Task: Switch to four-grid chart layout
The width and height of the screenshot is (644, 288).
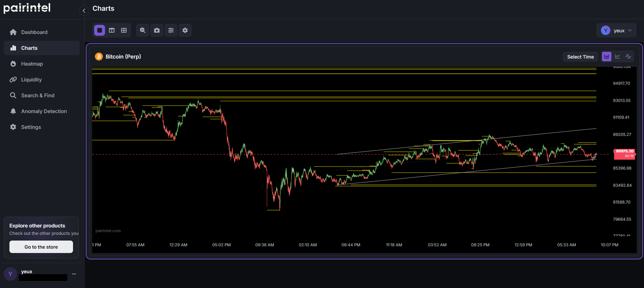Action: [x=124, y=30]
